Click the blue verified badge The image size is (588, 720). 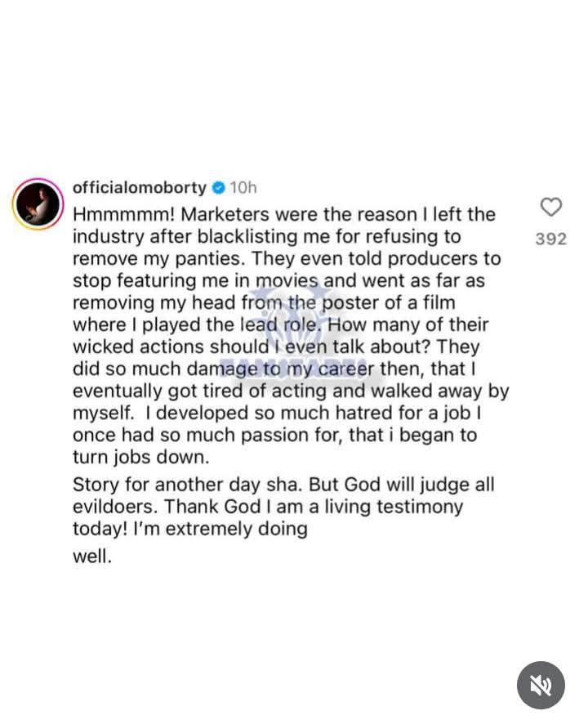pos(218,188)
